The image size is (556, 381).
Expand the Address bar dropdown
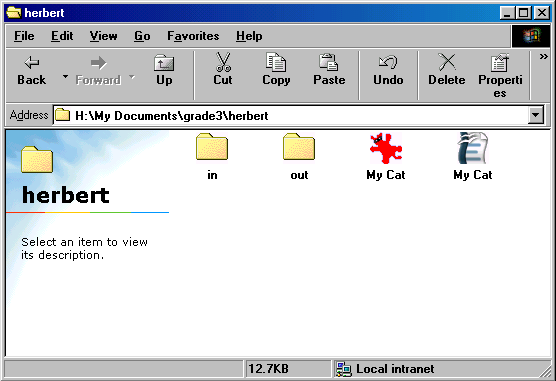(x=535, y=115)
